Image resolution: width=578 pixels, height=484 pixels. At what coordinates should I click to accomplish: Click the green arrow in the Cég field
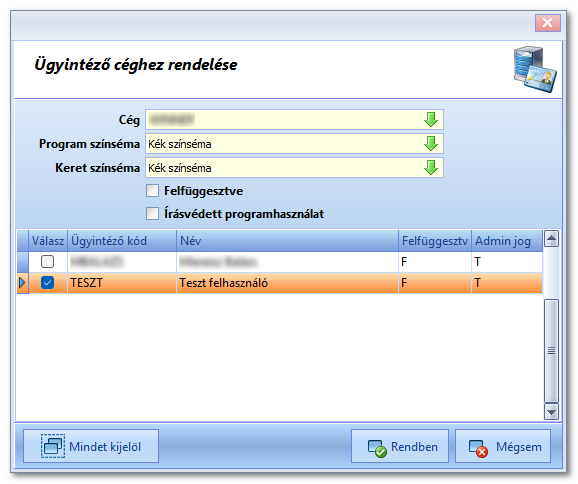[x=431, y=119]
